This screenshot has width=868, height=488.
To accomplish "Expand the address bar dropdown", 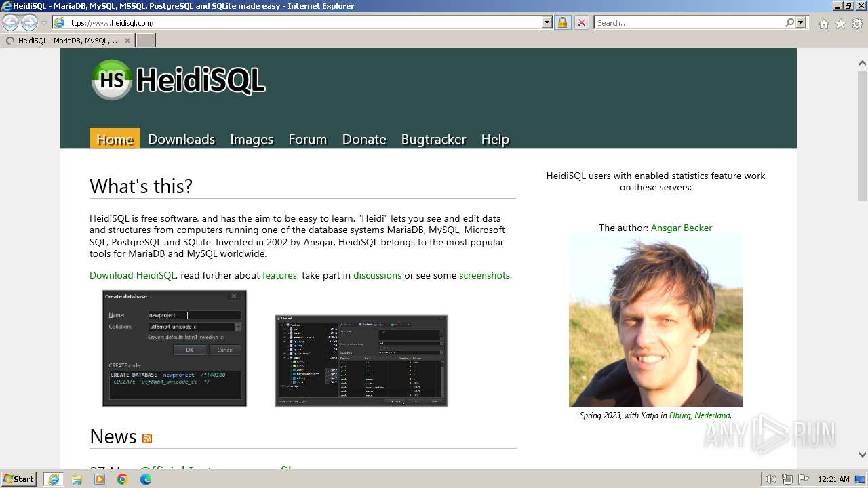I will click(547, 22).
